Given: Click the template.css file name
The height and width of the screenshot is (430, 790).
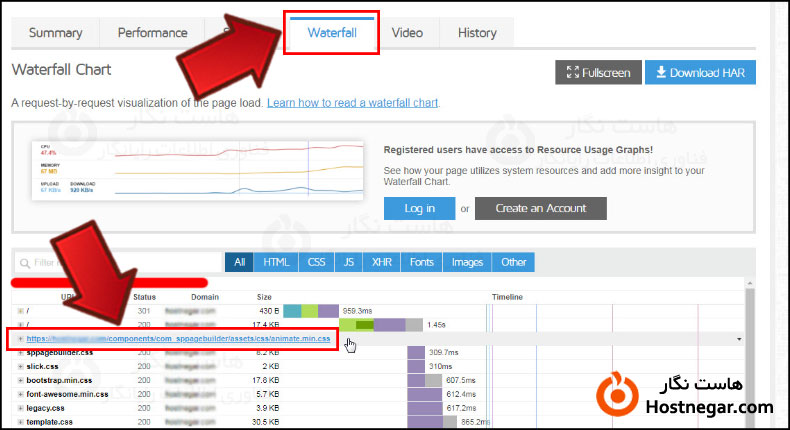Looking at the screenshot, I should (49, 422).
